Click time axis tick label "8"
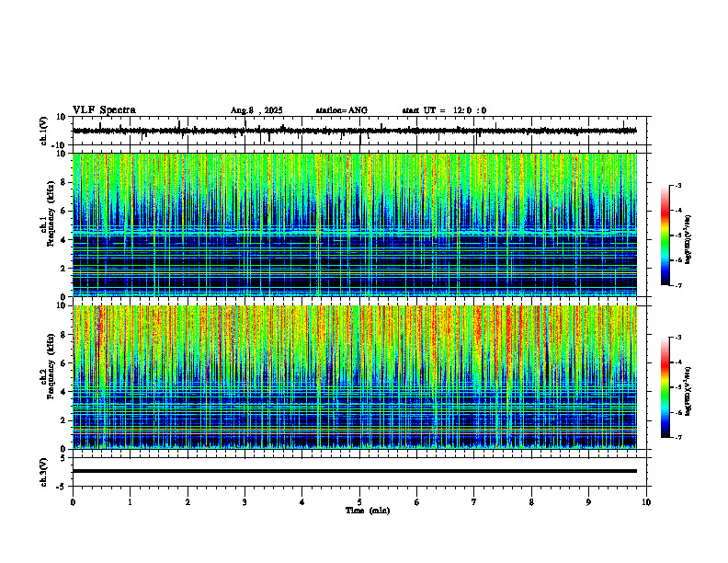 531,502
